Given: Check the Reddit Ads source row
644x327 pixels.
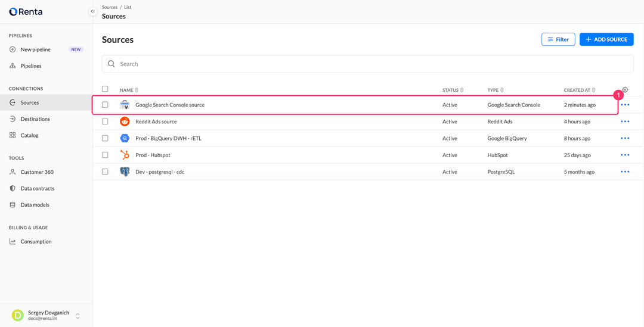Looking at the screenshot, I should [x=105, y=122].
